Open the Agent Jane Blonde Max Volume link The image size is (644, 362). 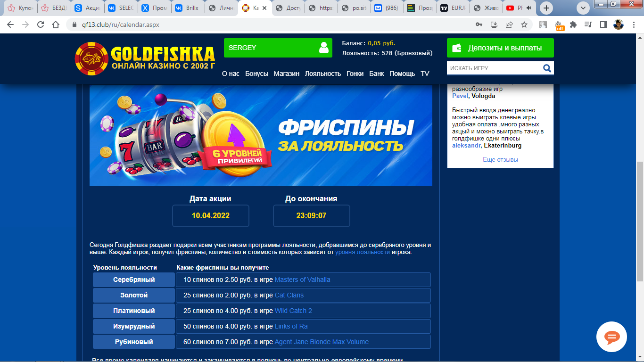tap(322, 342)
